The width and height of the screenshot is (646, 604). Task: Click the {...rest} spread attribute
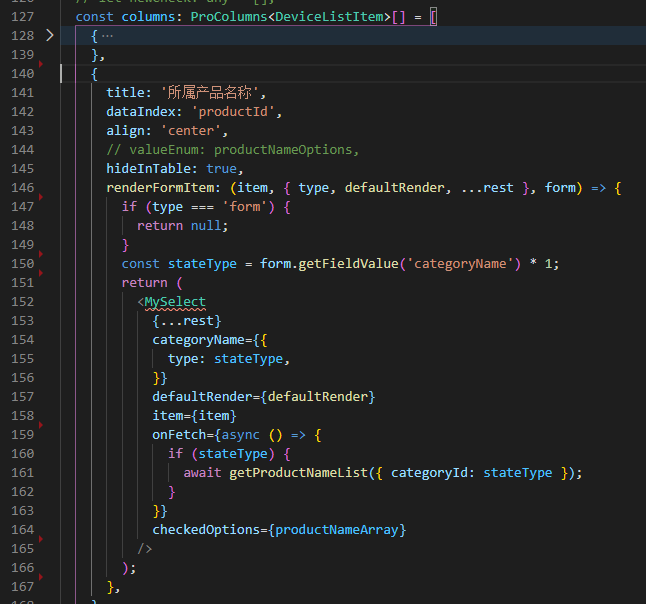[x=187, y=321]
